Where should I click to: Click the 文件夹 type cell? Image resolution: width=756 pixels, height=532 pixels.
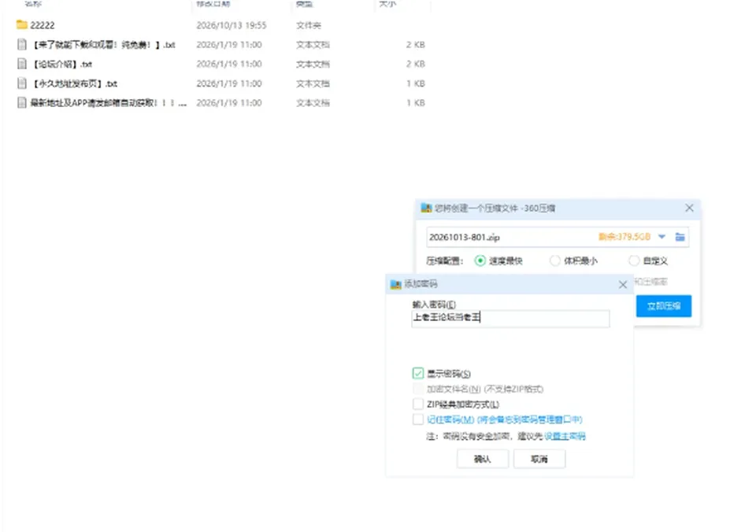point(309,25)
